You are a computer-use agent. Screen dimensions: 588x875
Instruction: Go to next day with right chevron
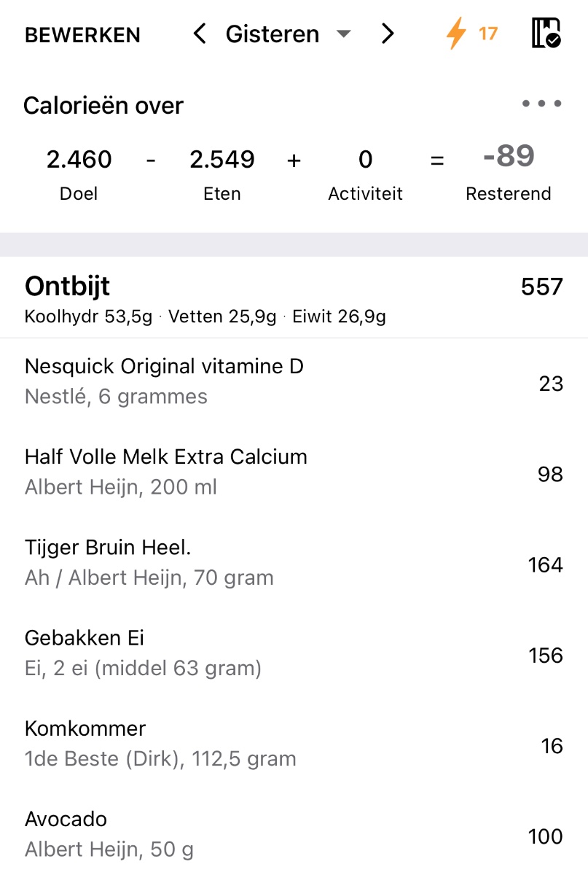pyautogui.click(x=388, y=34)
